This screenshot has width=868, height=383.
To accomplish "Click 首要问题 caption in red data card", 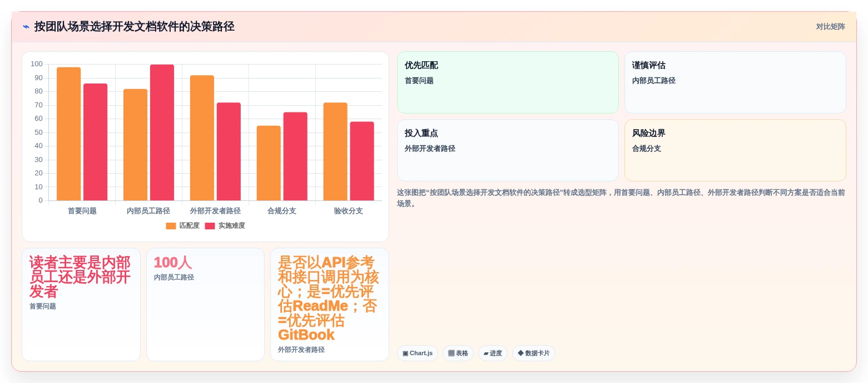I will tap(43, 306).
